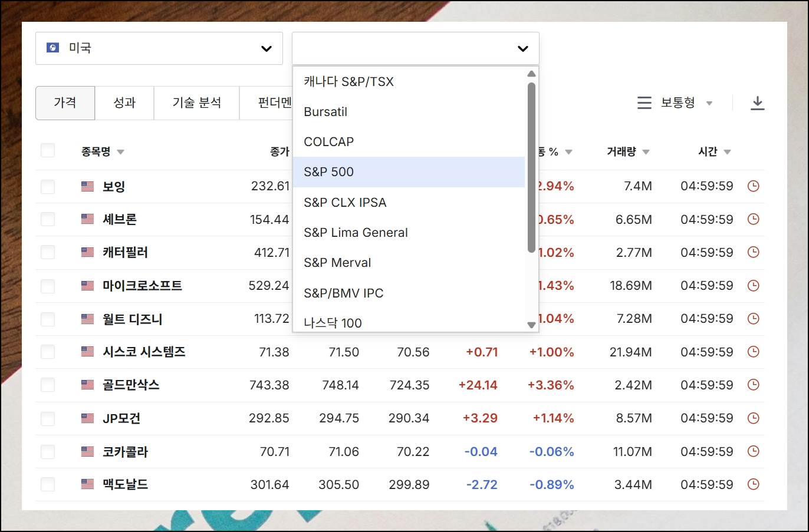Click the clock icon in the 시스코 시스템즈 row
The image size is (809, 532).
(x=753, y=352)
